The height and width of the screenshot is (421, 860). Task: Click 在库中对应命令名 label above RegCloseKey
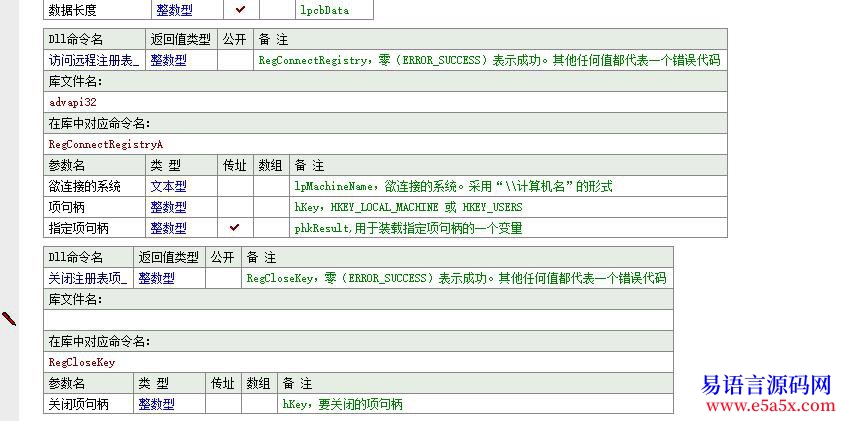[100, 342]
